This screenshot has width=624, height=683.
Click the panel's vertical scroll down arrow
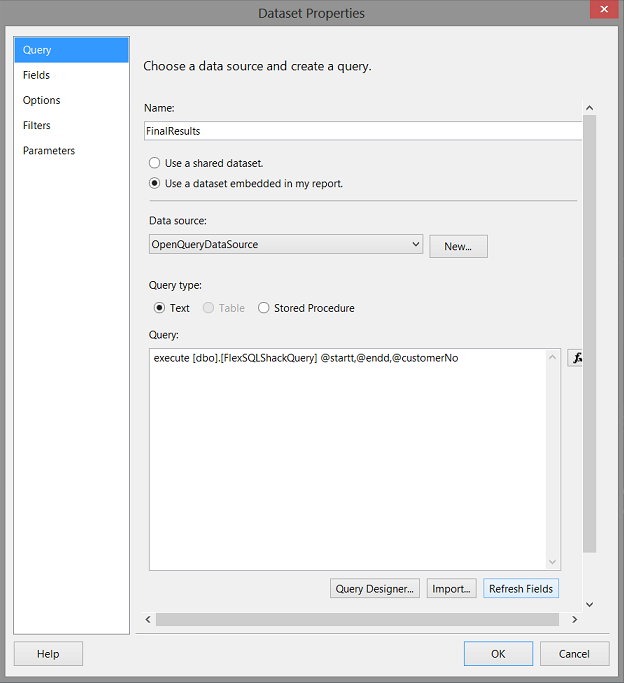pos(590,604)
